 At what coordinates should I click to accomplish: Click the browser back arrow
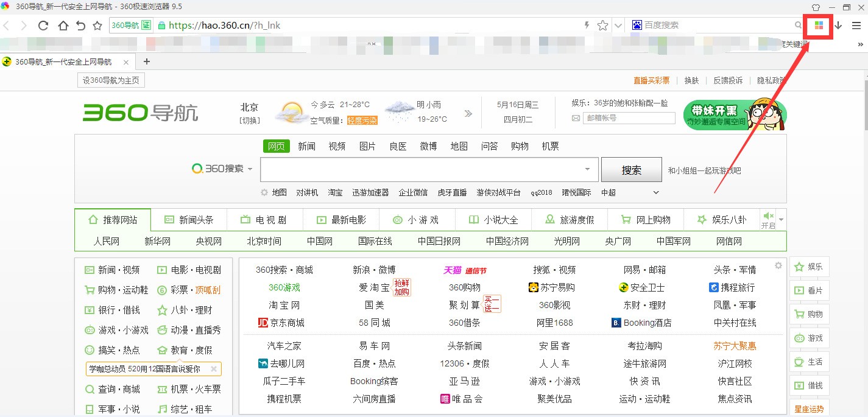pos(5,26)
